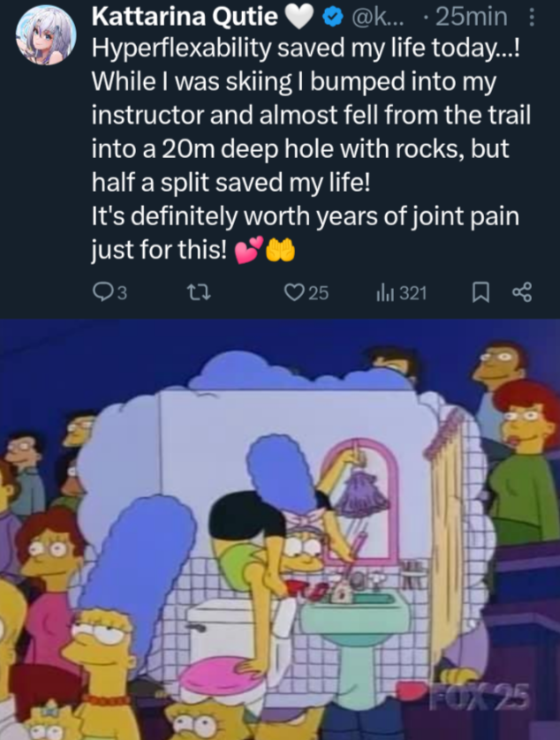Click the 3 replies count

point(122,293)
